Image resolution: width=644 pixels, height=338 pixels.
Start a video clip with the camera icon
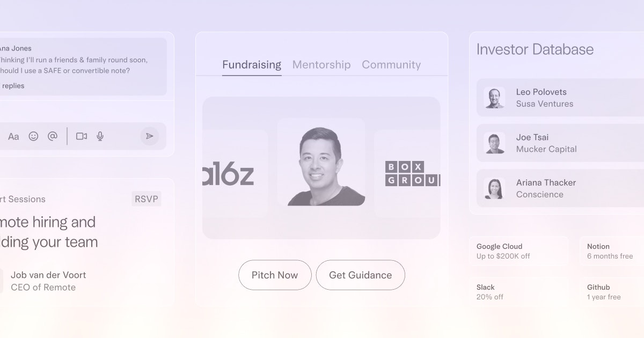81,136
